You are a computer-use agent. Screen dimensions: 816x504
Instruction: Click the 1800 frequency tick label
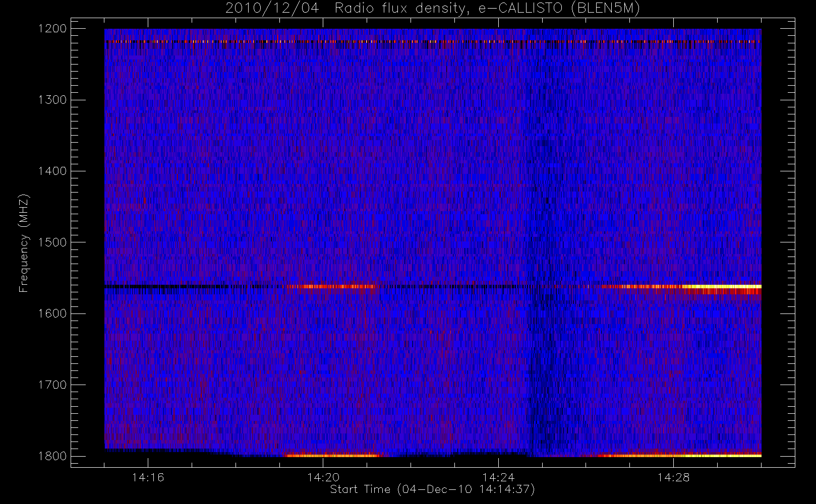tap(52, 456)
